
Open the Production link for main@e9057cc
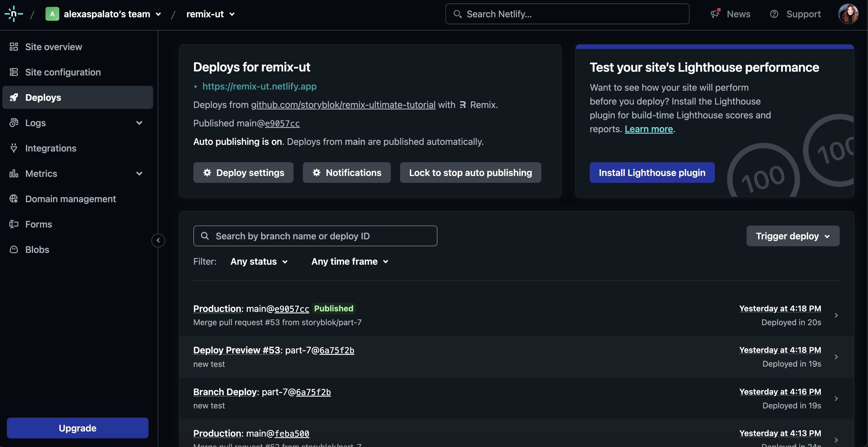tap(217, 308)
